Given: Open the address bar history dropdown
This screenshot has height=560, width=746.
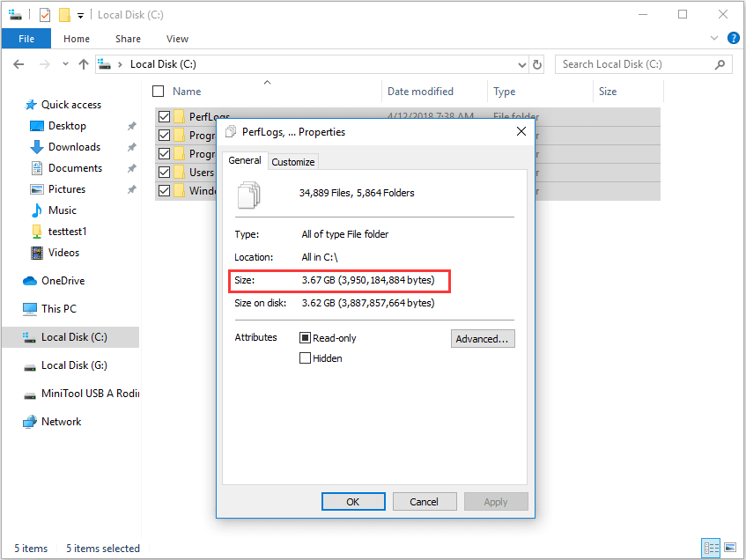Looking at the screenshot, I should pos(522,64).
